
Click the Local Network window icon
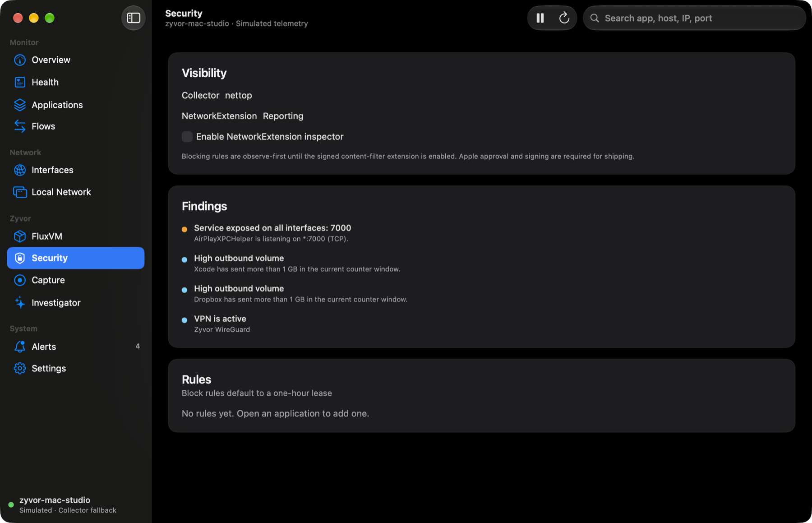click(20, 192)
